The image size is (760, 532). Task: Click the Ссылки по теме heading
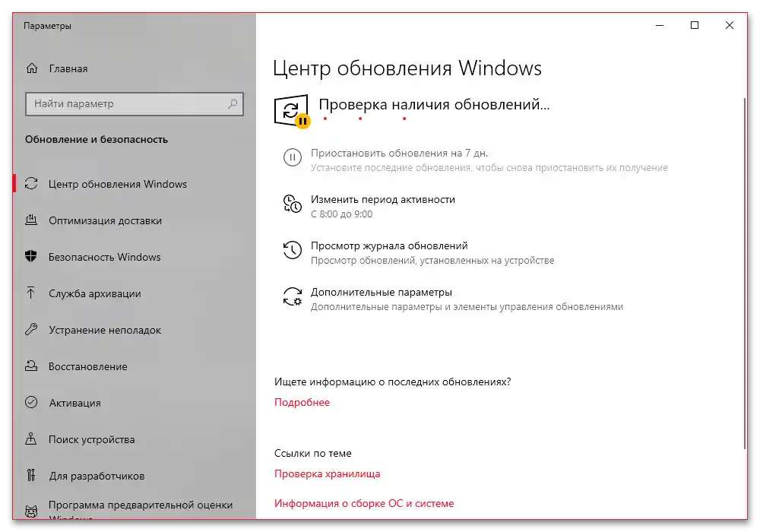coord(312,454)
